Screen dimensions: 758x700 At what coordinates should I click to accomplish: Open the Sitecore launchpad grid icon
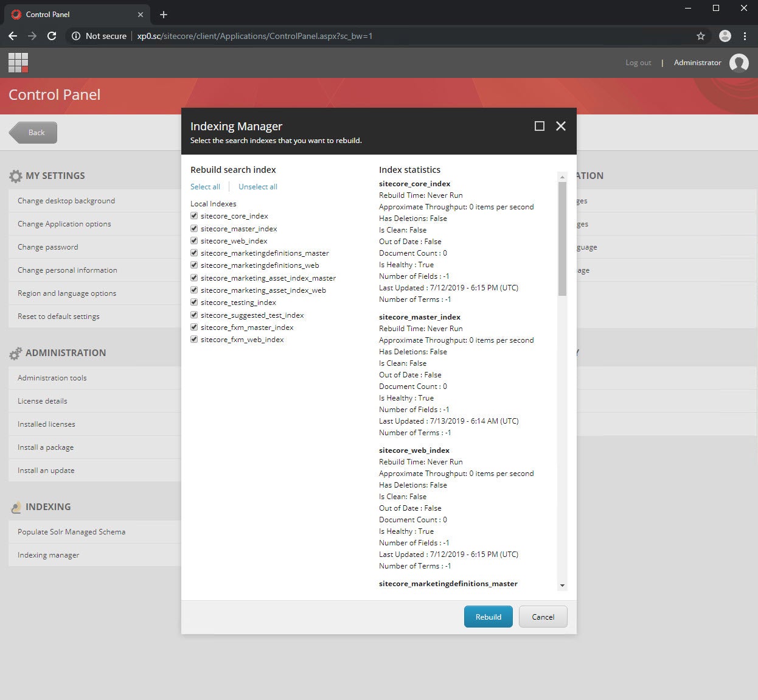point(18,63)
